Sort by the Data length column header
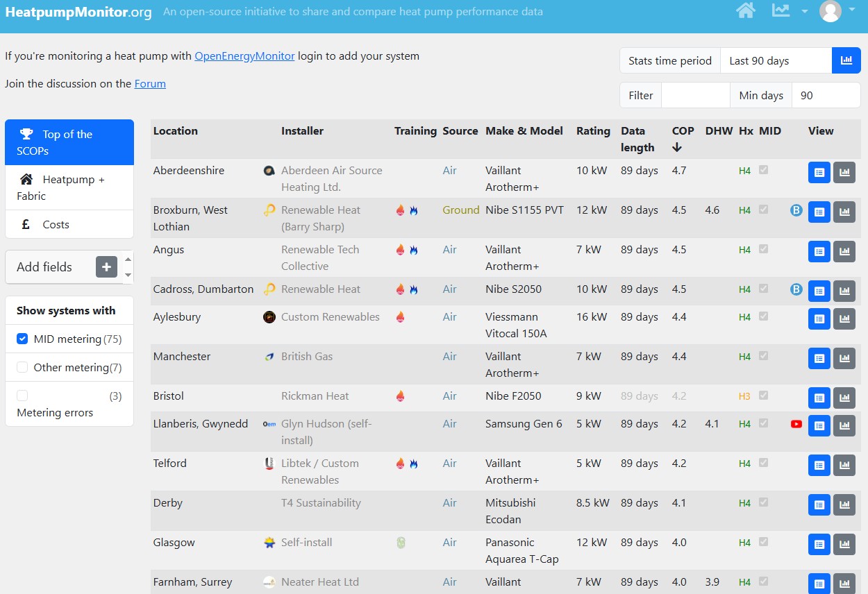Image resolution: width=868 pixels, height=594 pixels. click(x=637, y=139)
